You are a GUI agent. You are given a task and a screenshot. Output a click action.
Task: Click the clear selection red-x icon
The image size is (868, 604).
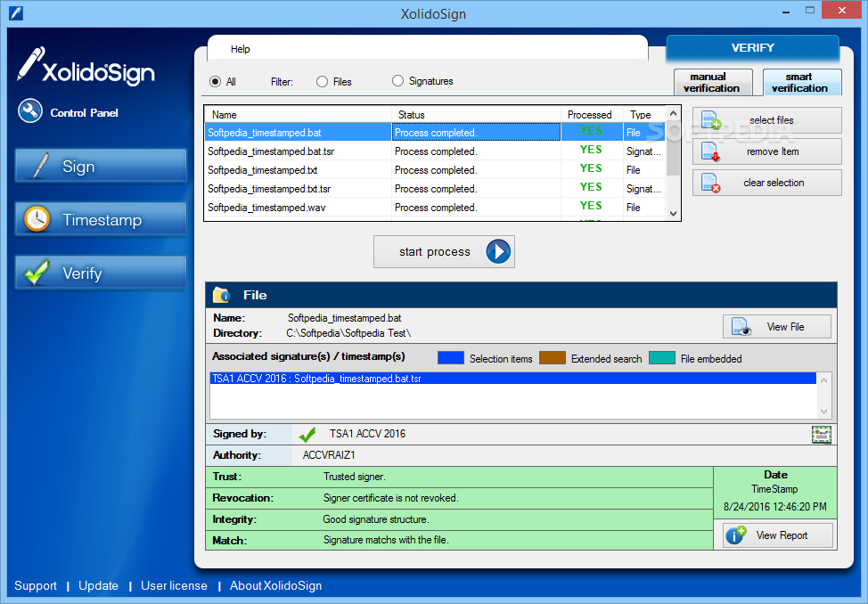coord(711,183)
